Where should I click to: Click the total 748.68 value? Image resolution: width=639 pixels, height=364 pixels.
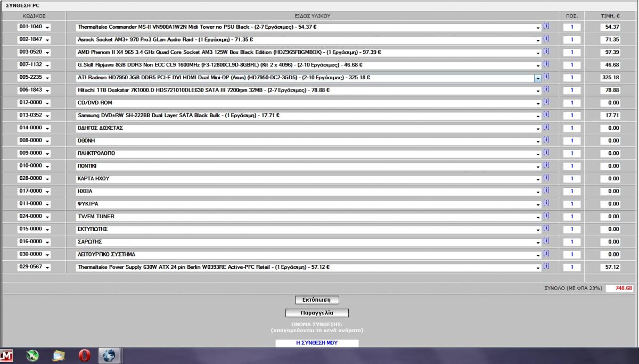coord(620,288)
